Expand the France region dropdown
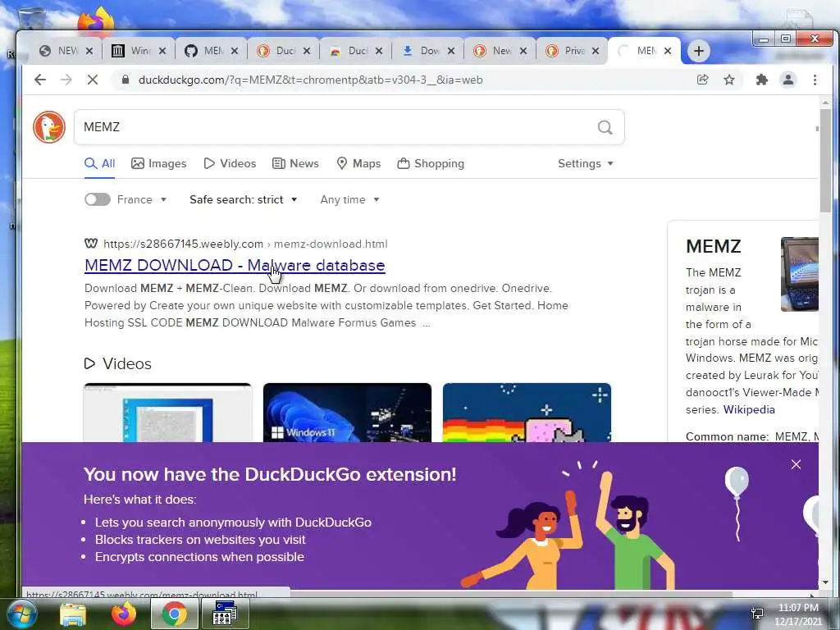 pyautogui.click(x=142, y=199)
